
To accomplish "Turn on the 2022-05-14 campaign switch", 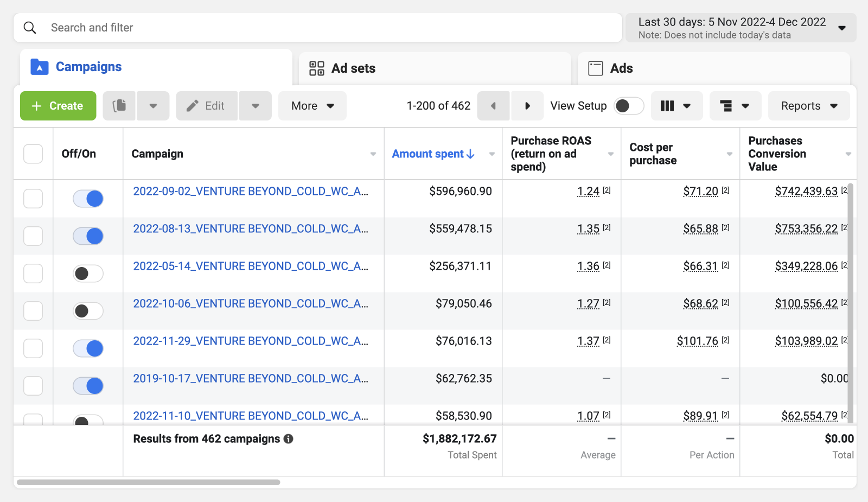I will (x=88, y=274).
